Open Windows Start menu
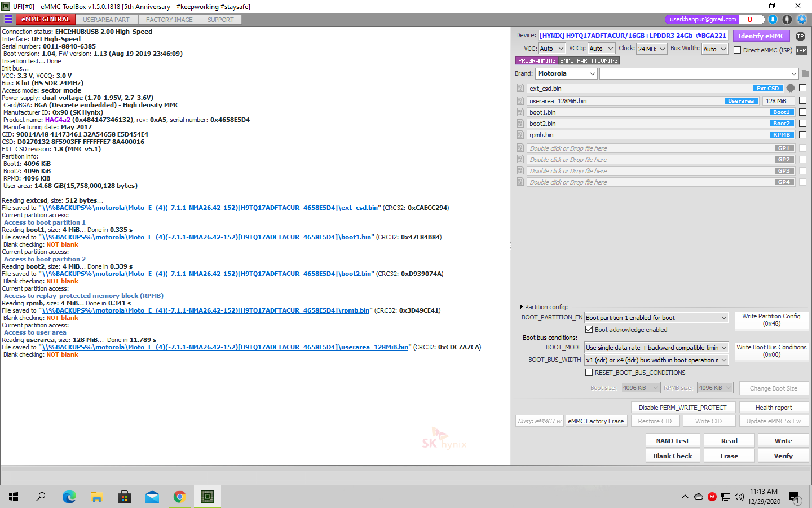812x508 pixels. tap(14, 497)
